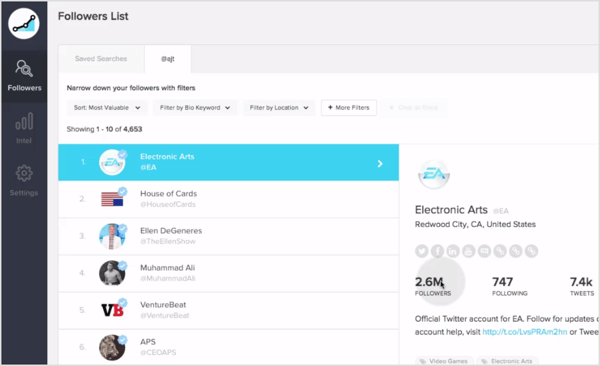Open the Intel bar chart section
Screen dimensions: 600x366
click(24, 128)
